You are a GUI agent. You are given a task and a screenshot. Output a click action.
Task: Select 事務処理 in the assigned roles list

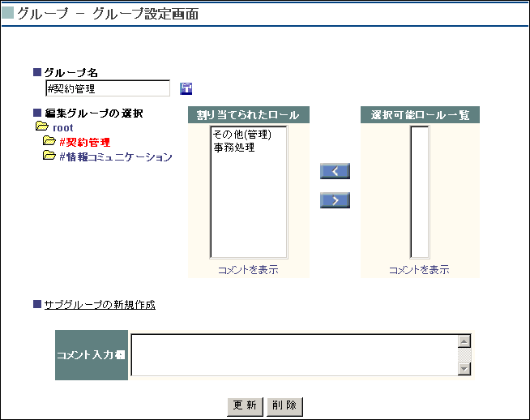233,148
